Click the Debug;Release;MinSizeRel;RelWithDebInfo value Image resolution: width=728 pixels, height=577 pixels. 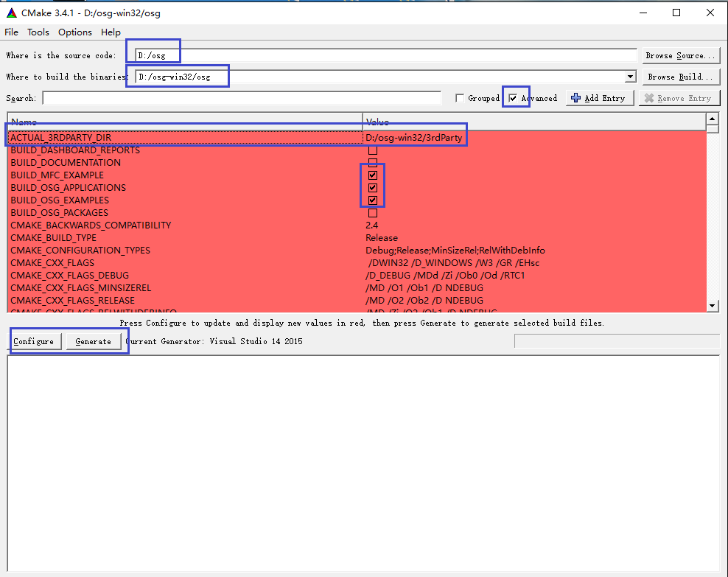pos(455,251)
